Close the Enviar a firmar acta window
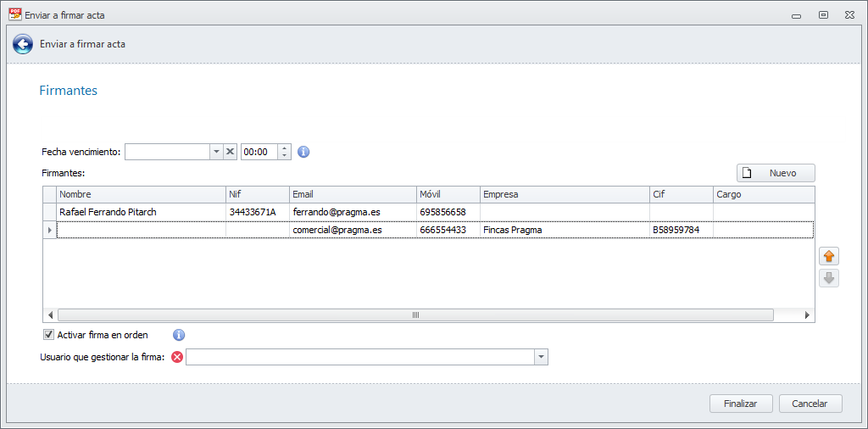This screenshot has height=429, width=868. (x=849, y=15)
